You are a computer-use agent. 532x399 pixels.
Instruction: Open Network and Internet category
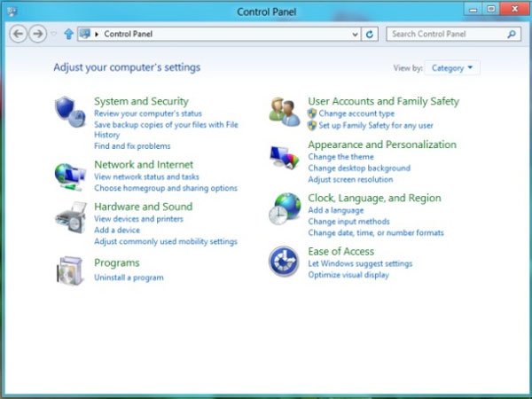(x=144, y=165)
